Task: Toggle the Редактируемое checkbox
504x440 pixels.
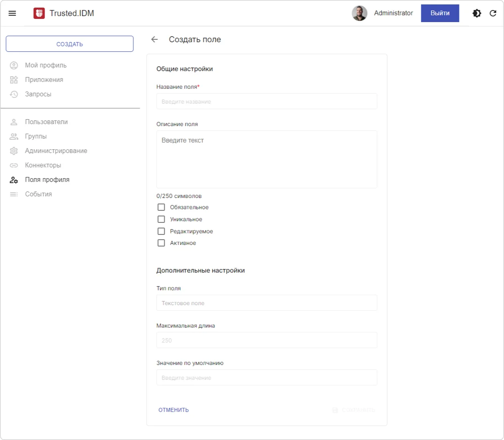Action: pyautogui.click(x=161, y=231)
